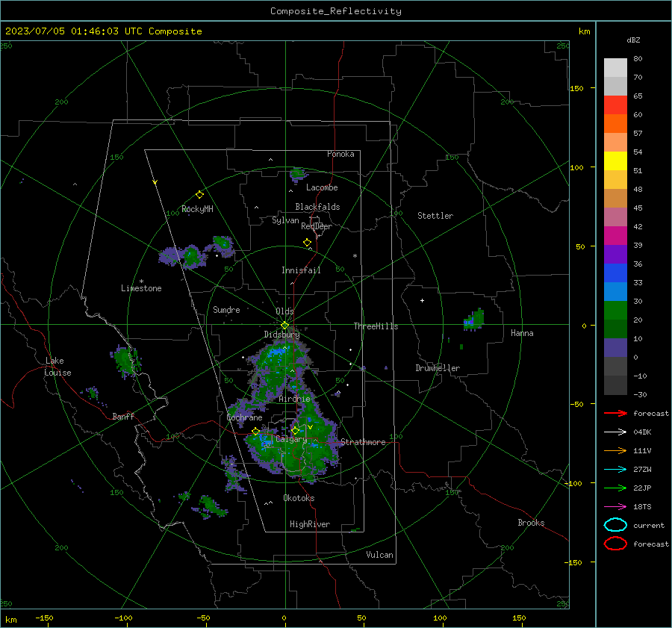Click the Brooks label

click(531, 523)
